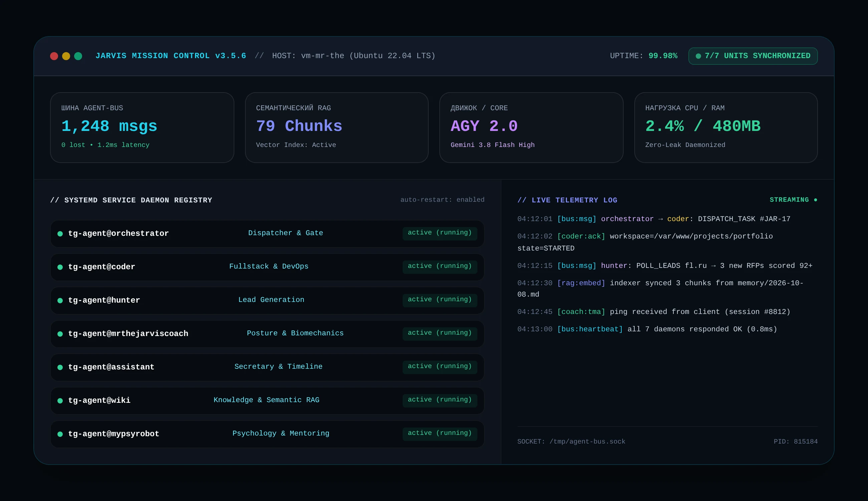Click the status dot for tg-agent@hunter
This screenshot has height=501, width=868.
(x=60, y=300)
